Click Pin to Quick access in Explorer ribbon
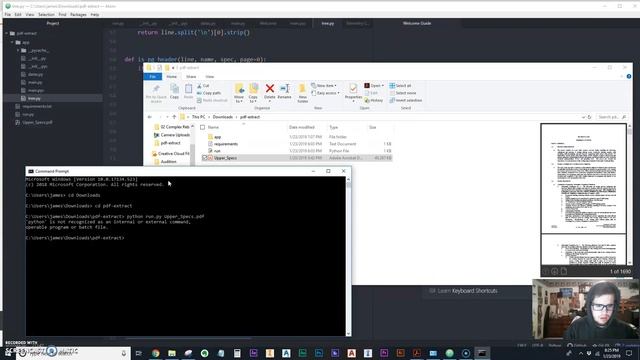Viewport: 640px width, 360px height. [x=156, y=93]
